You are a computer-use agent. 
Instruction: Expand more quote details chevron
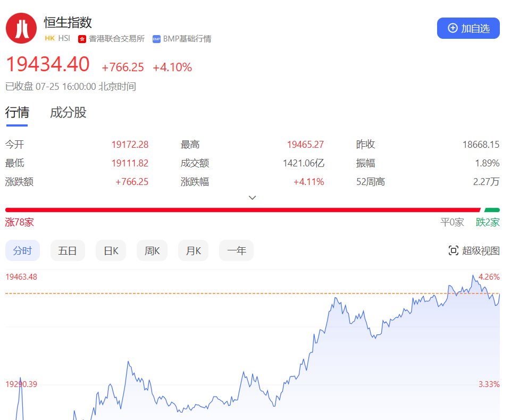tap(252, 198)
